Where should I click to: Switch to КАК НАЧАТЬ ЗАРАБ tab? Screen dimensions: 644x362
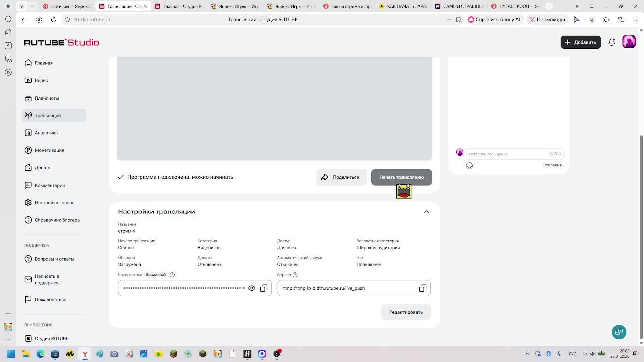[x=403, y=6]
